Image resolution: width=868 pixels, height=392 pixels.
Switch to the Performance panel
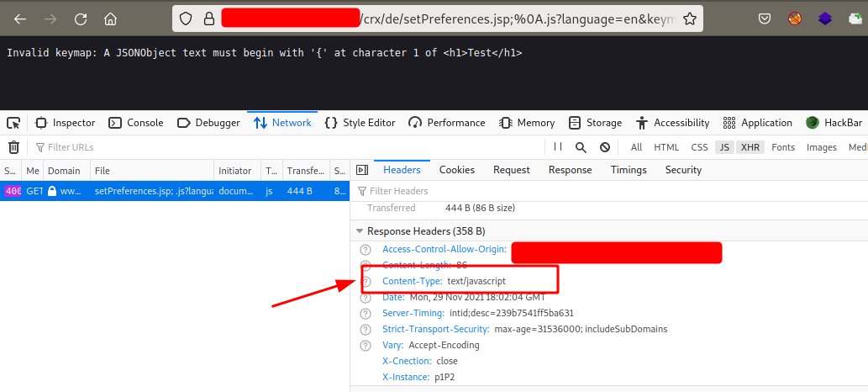click(x=447, y=123)
